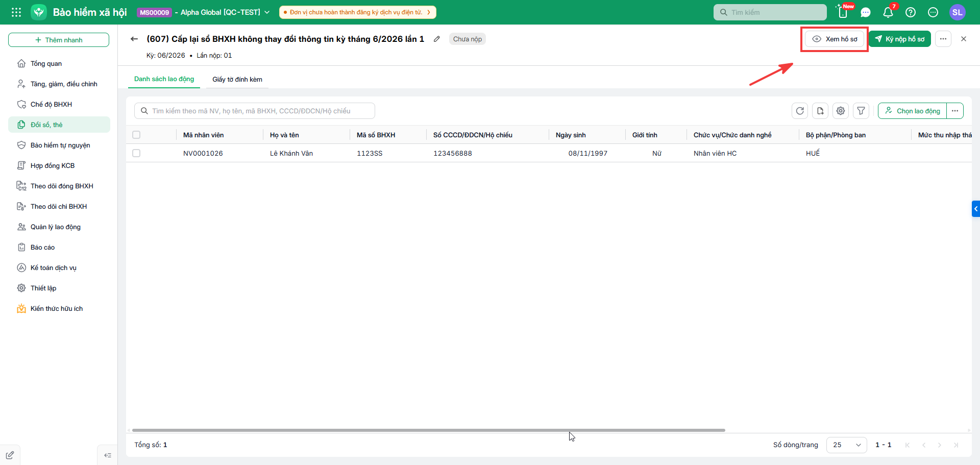Viewport: 980px width, 465px height.
Task: Collapse the left sidebar menu
Action: 108,455
